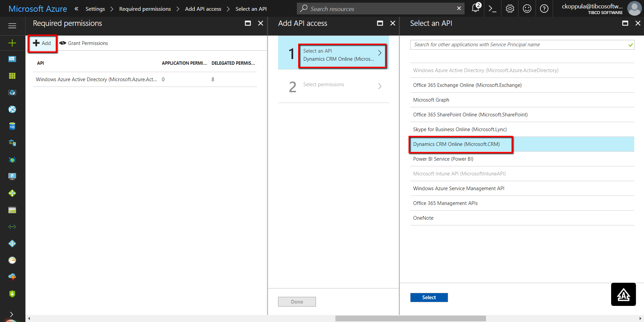This screenshot has width=644, height=322.
Task: Click the green plus New resource icon
Action: (12, 43)
